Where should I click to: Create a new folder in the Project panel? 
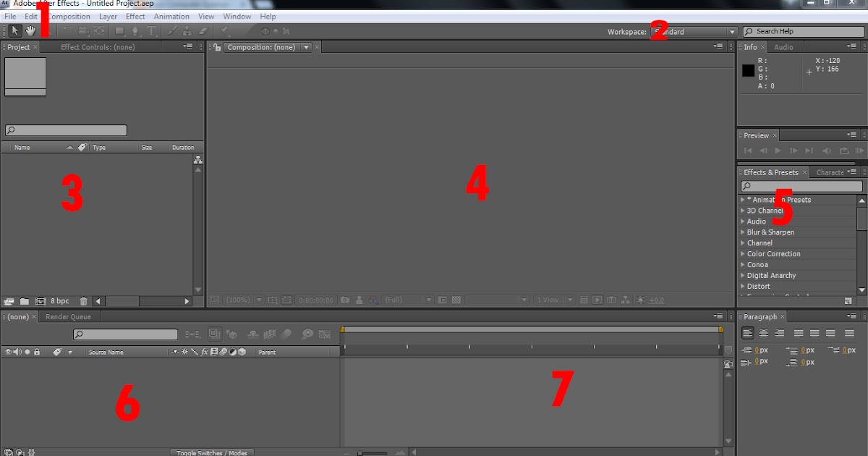click(x=24, y=300)
